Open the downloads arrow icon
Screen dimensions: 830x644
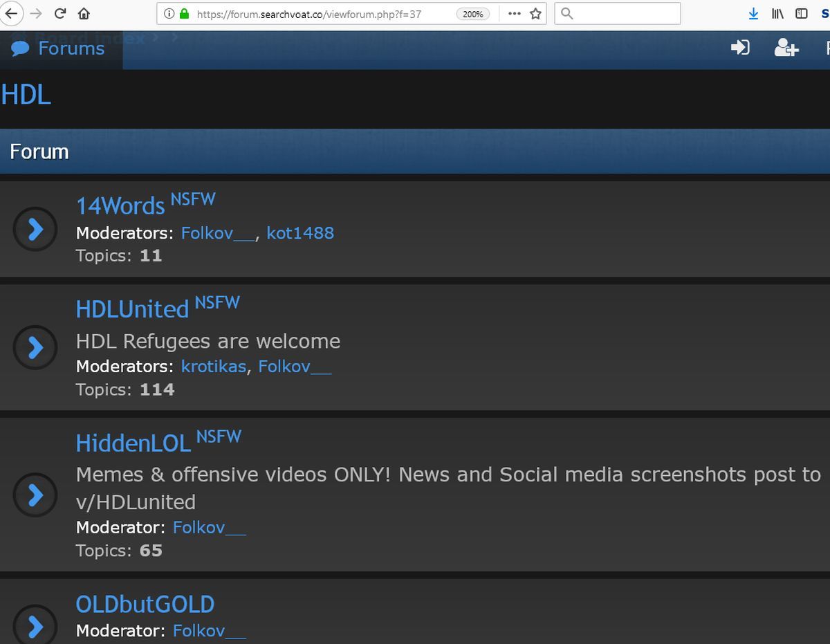(x=754, y=13)
